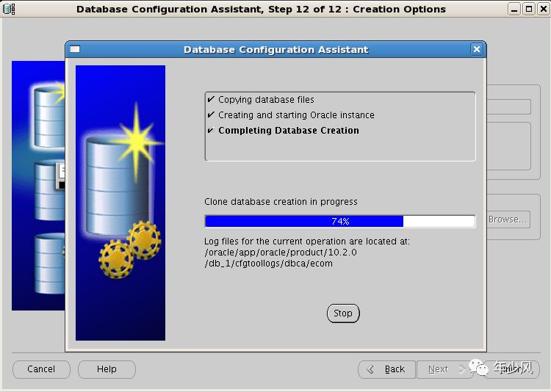Screen dimensions: 551x392
Task: Click the Cancel button in the wizard
Action: (41, 369)
